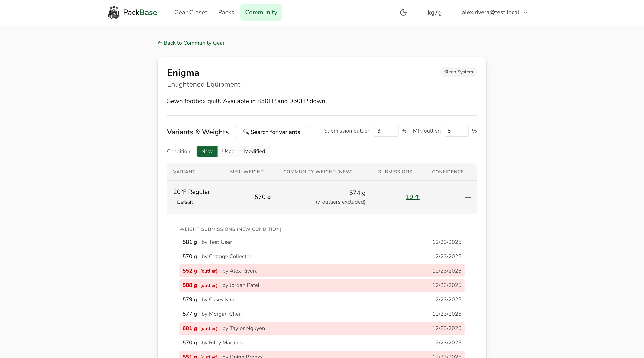The image size is (644, 358).
Task: Select the Modified condition filter
Action: [254, 151]
